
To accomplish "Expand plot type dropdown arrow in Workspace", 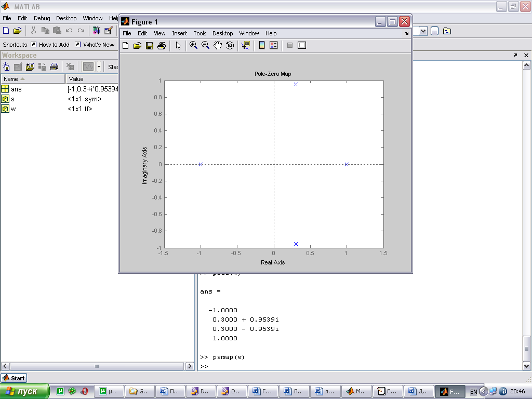I will (99, 66).
